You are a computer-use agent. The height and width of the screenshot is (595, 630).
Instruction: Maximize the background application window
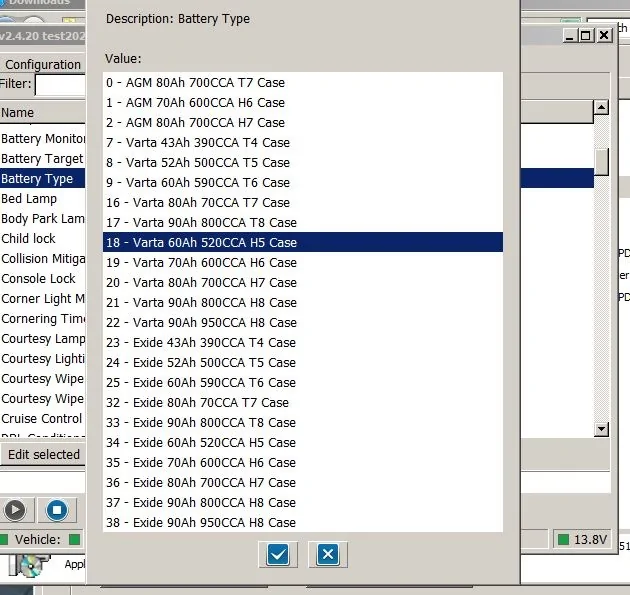point(585,35)
